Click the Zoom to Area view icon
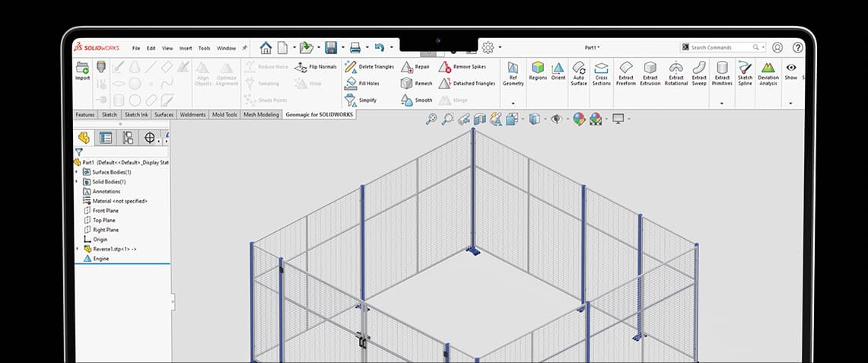This screenshot has width=868, height=363. coord(447,119)
